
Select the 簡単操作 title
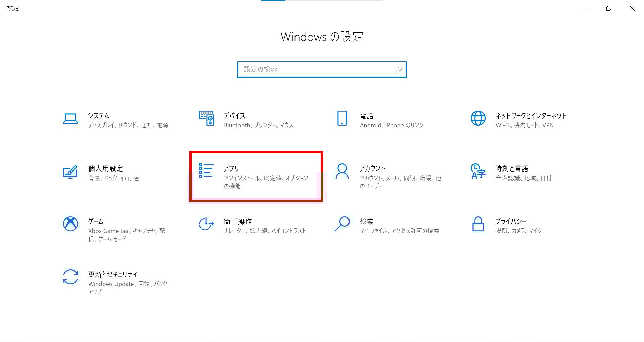pyautogui.click(x=237, y=221)
